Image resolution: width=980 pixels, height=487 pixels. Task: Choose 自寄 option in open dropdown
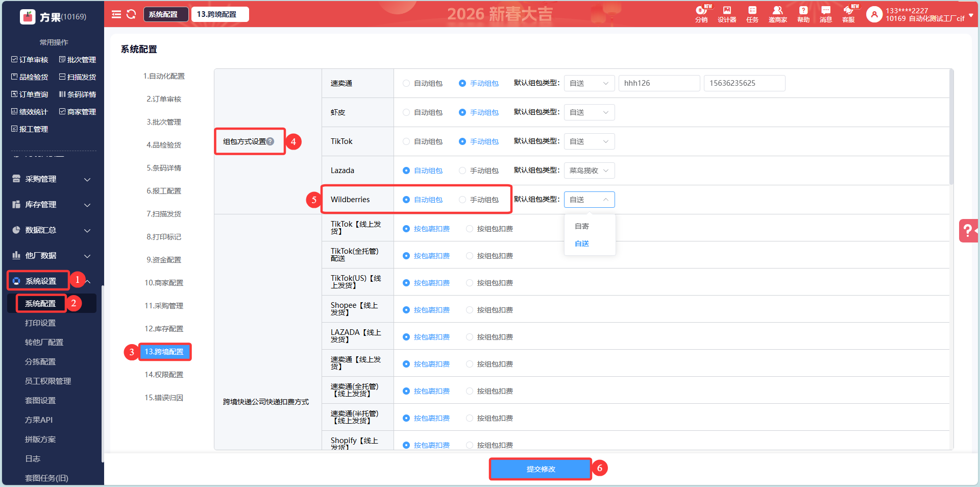click(582, 226)
